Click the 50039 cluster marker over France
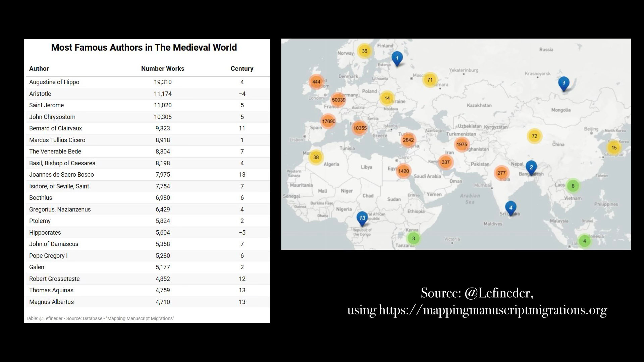This screenshot has width=644, height=362. (x=338, y=100)
